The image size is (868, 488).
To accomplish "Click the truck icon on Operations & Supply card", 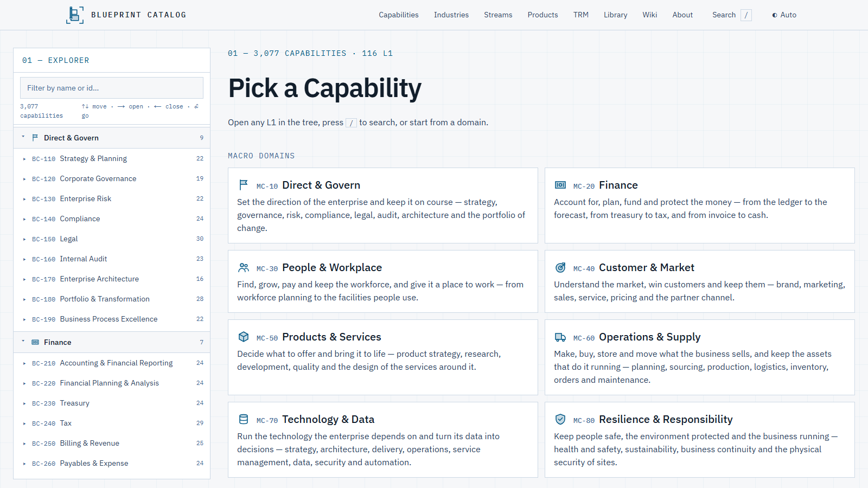I will 560,337.
